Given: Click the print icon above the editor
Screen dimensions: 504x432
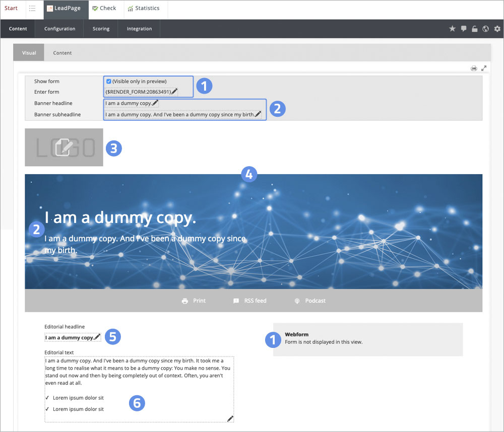Looking at the screenshot, I should coord(474,68).
